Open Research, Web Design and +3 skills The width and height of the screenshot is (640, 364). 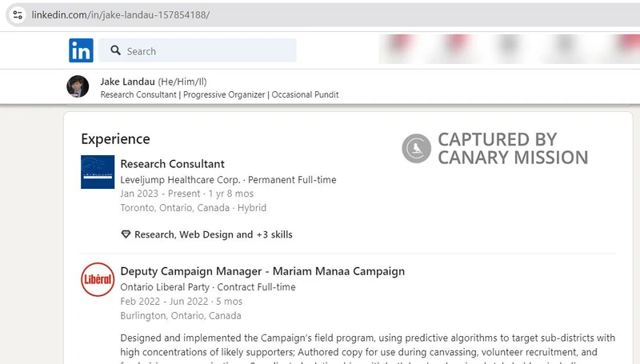click(x=214, y=234)
